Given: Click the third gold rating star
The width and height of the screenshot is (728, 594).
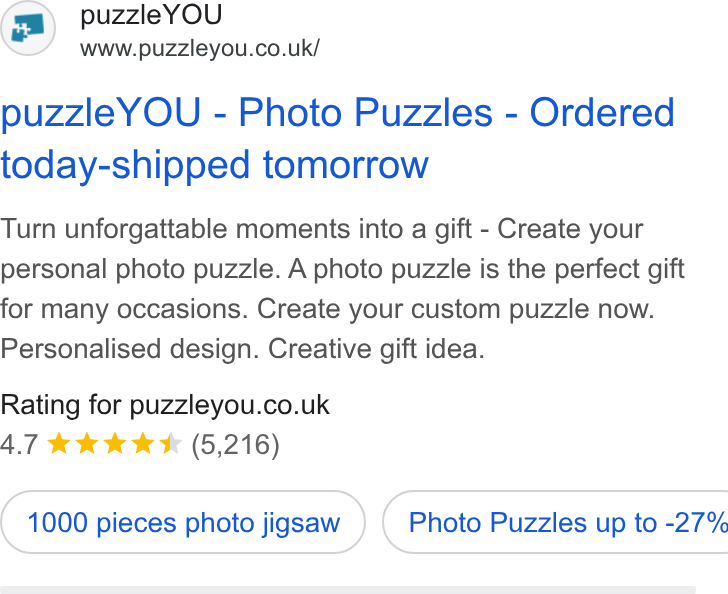Looking at the screenshot, I should pyautogui.click(x=115, y=443).
